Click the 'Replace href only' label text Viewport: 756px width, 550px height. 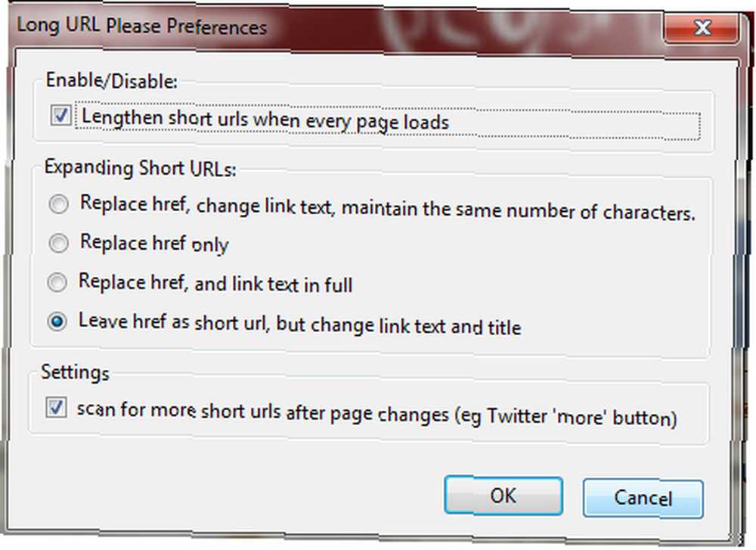(154, 243)
